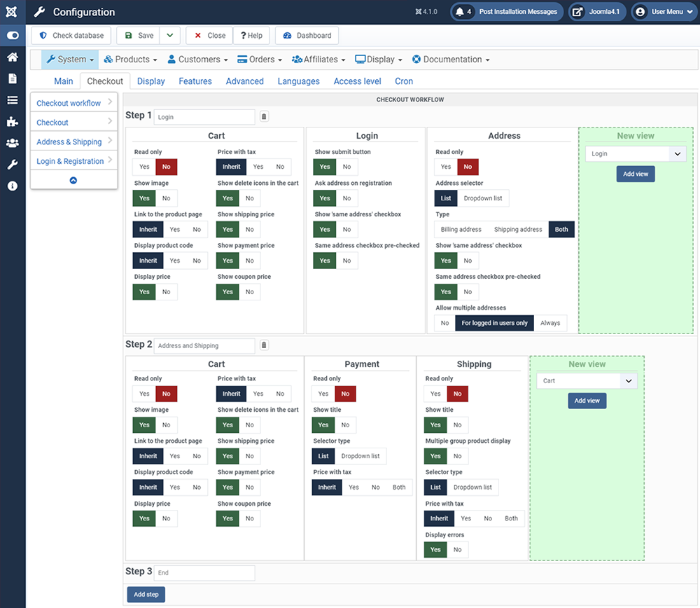700x608 pixels.
Task: Set Shipping Display errors to No
Action: coord(458,549)
